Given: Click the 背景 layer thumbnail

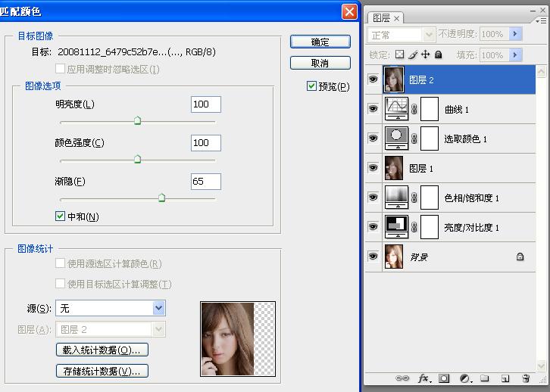Looking at the screenshot, I should click(394, 257).
